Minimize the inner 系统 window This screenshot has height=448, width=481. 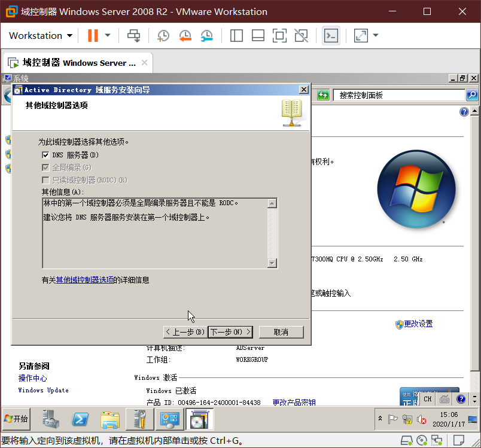point(453,78)
